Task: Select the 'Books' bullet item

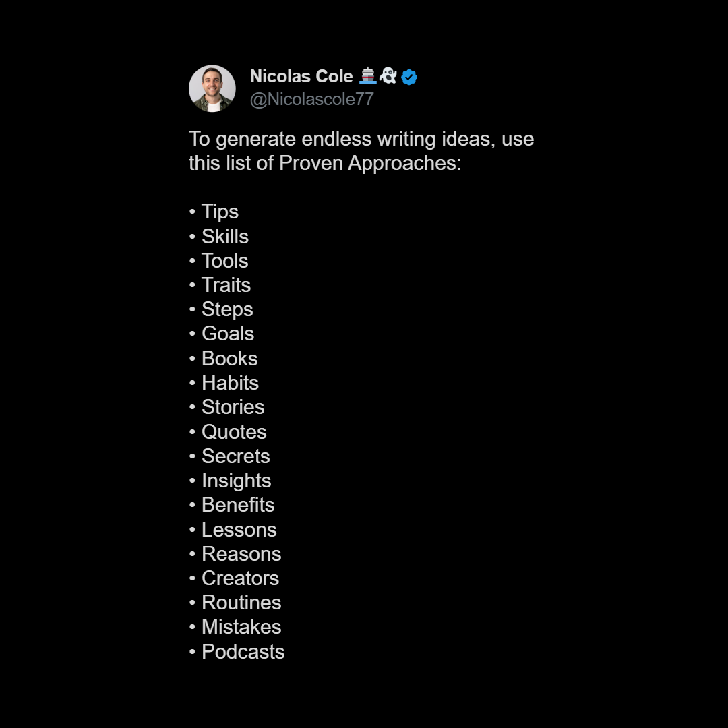Action: (x=223, y=359)
